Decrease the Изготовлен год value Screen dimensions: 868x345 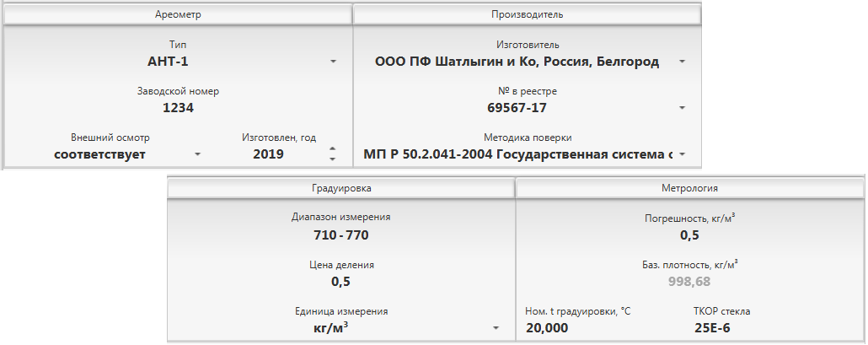click(332, 159)
